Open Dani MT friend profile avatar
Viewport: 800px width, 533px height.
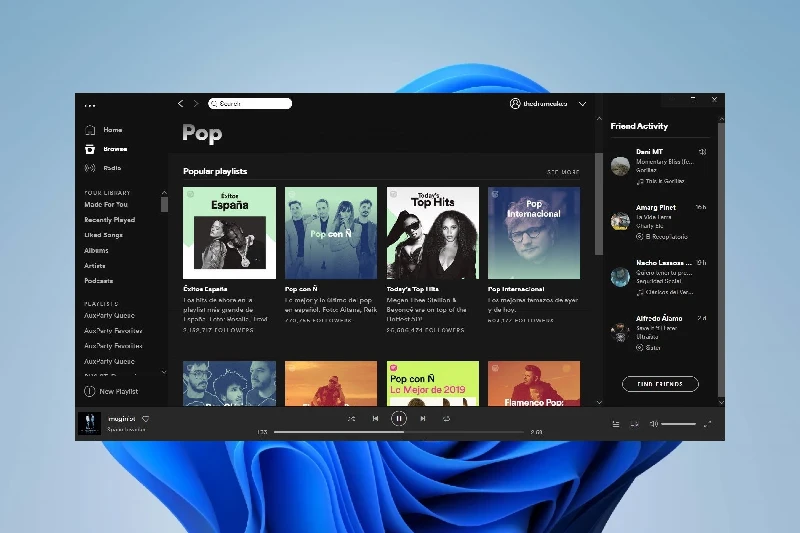[620, 166]
